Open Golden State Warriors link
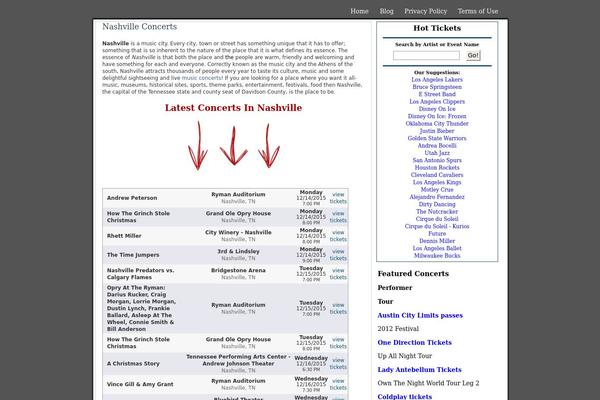 coord(437,138)
